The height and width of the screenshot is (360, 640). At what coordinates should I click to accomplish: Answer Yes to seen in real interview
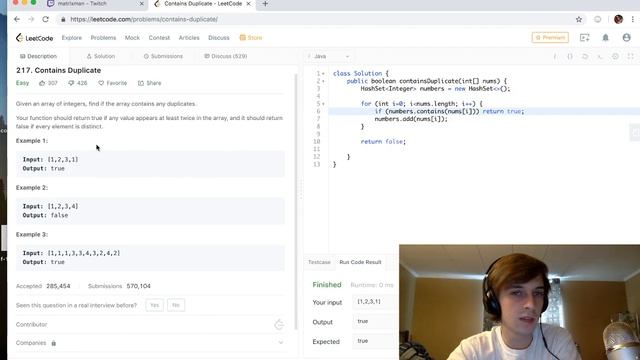(154, 305)
